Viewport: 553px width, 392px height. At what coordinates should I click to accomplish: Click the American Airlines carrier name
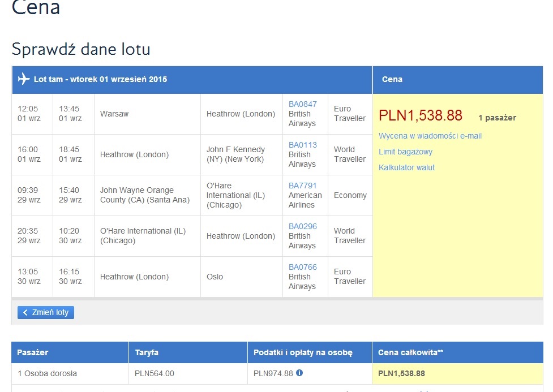(x=305, y=200)
